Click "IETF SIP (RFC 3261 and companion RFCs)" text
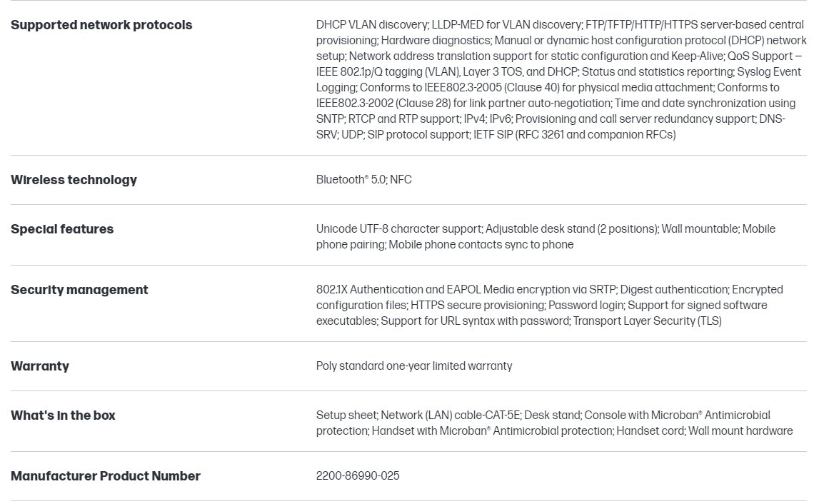Screen dimensions: 819x504 pyautogui.click(x=575, y=135)
